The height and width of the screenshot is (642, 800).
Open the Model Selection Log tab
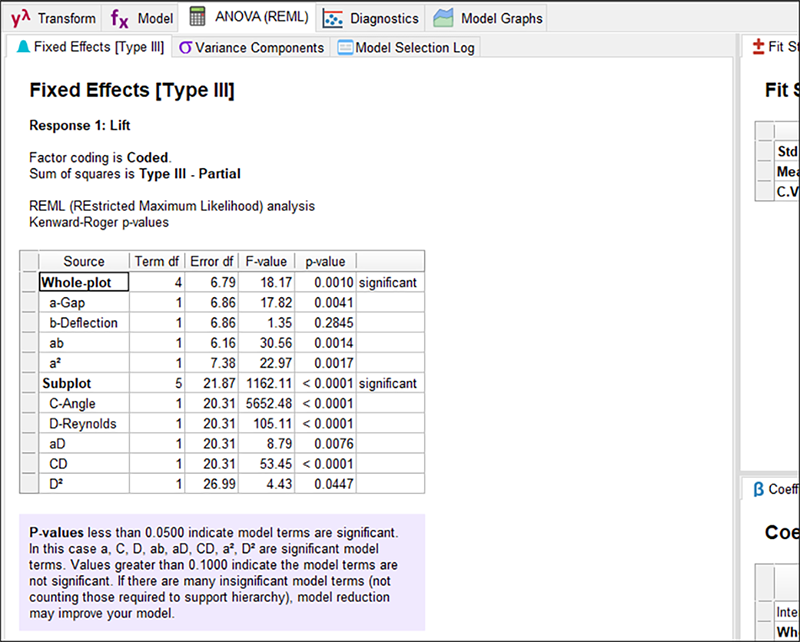(x=406, y=47)
